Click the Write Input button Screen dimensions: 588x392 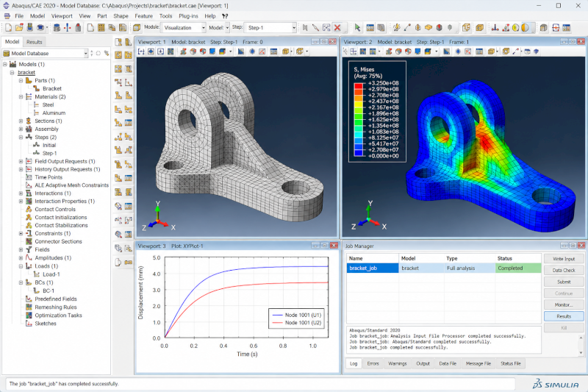(x=564, y=259)
